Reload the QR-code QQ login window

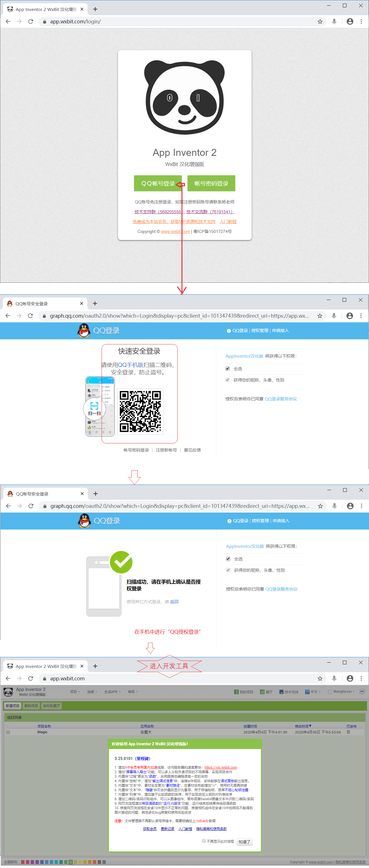pyautogui.click(x=30, y=316)
